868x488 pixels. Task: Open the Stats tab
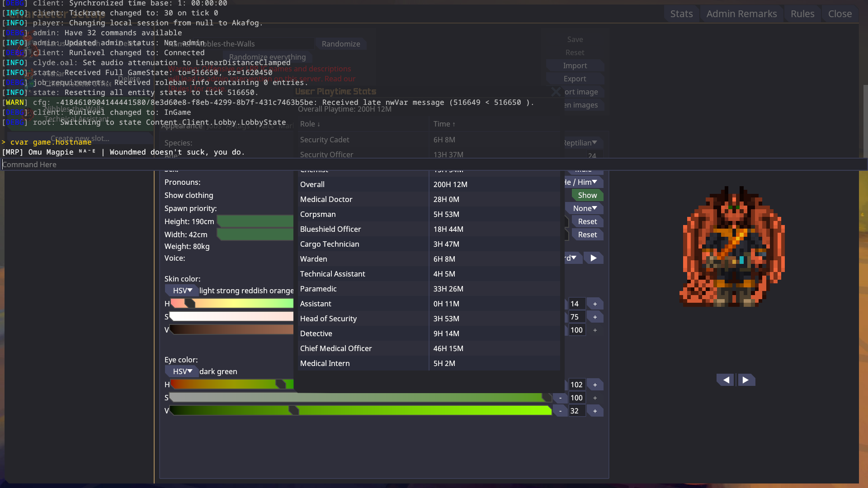681,14
